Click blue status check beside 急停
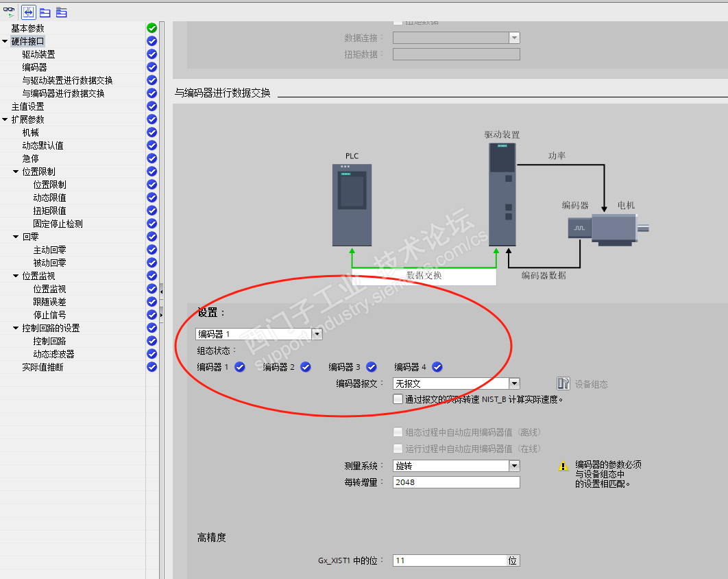The height and width of the screenshot is (579, 728). coord(151,158)
